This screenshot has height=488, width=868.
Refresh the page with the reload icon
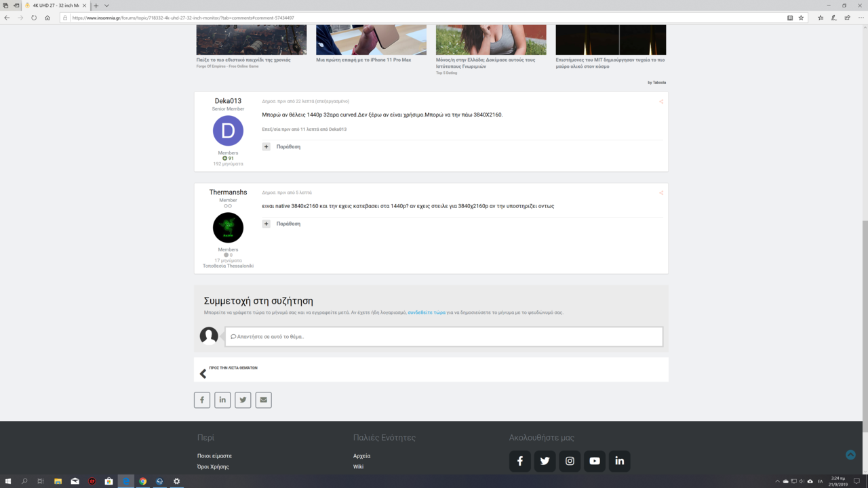point(34,18)
